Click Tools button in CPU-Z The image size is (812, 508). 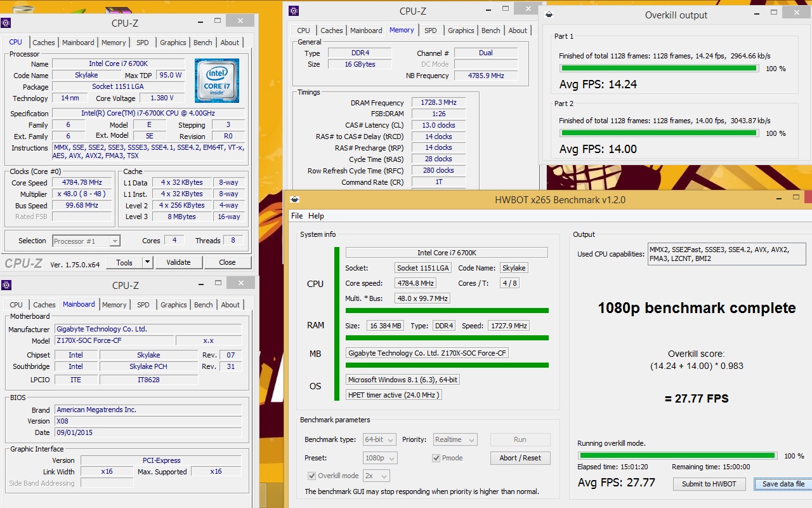pyautogui.click(x=124, y=262)
